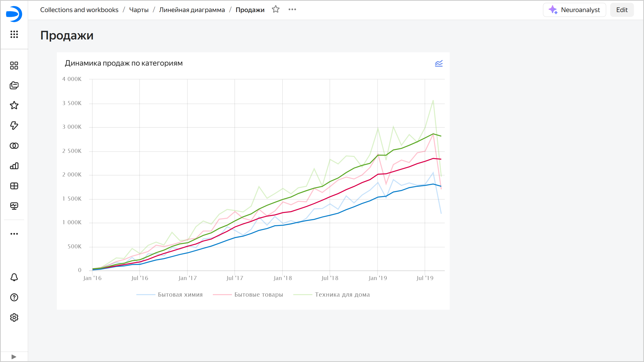Open Connections using the overlapping circles icon
This screenshot has height=362, width=644.
coord(14,146)
